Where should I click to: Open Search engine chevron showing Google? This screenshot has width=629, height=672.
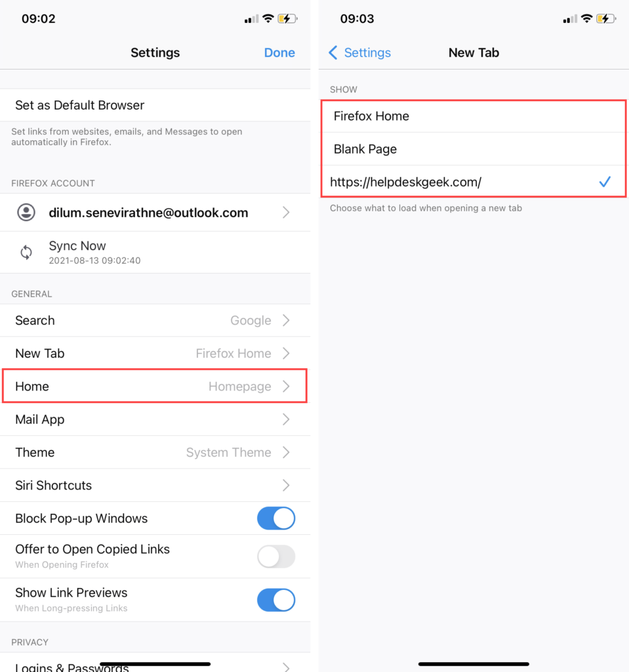286,320
